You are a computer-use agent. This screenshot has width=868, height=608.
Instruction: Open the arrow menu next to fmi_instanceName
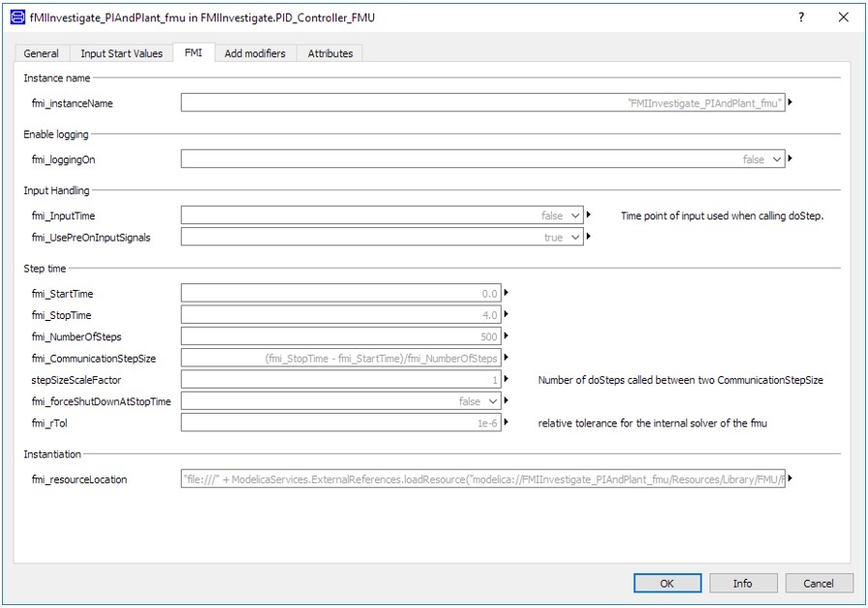click(x=790, y=101)
